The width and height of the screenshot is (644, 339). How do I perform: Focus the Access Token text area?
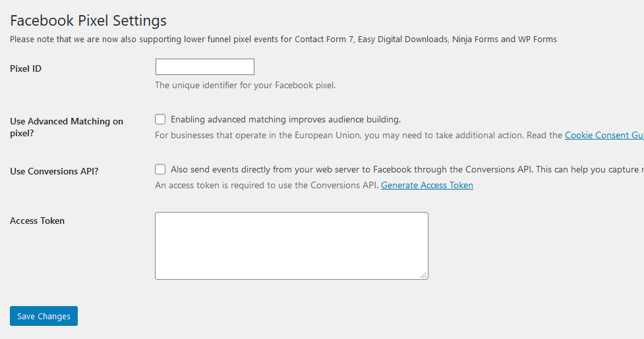291,246
